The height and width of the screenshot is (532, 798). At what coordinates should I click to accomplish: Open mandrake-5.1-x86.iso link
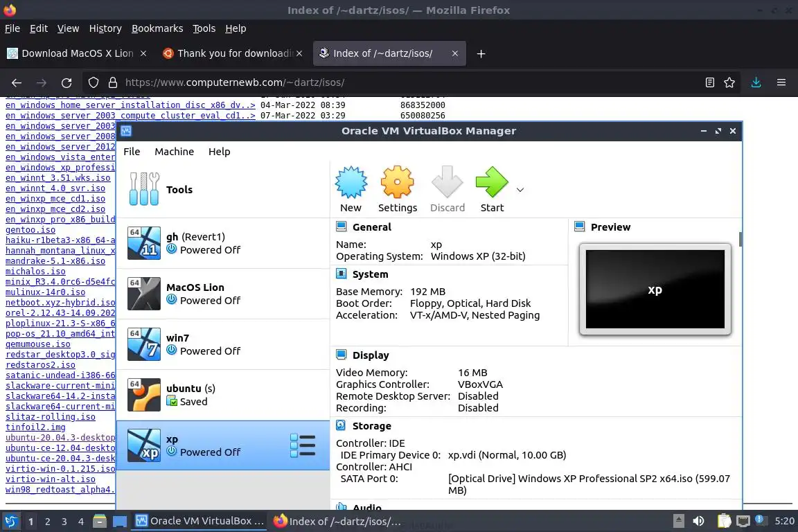(x=55, y=260)
